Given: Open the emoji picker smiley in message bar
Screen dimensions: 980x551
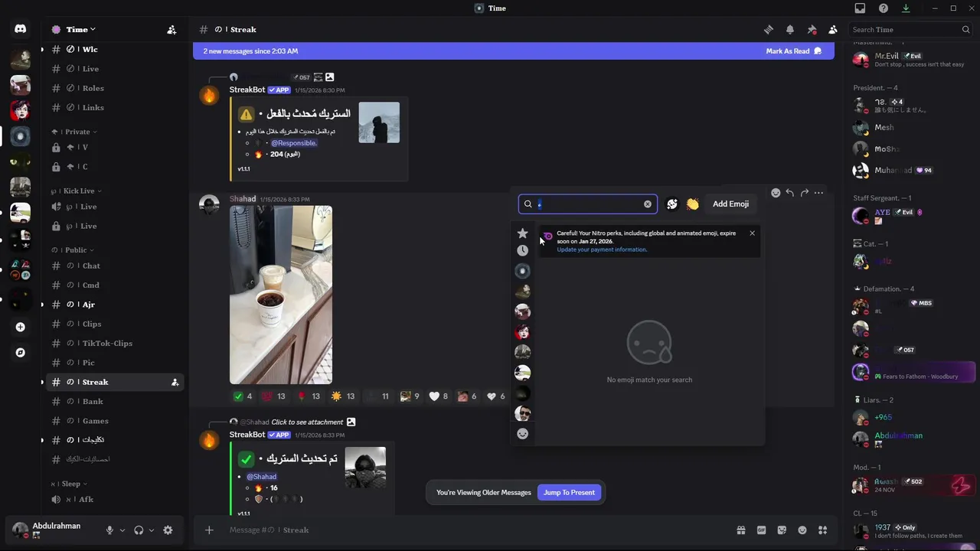Looking at the screenshot, I should pyautogui.click(x=802, y=530).
